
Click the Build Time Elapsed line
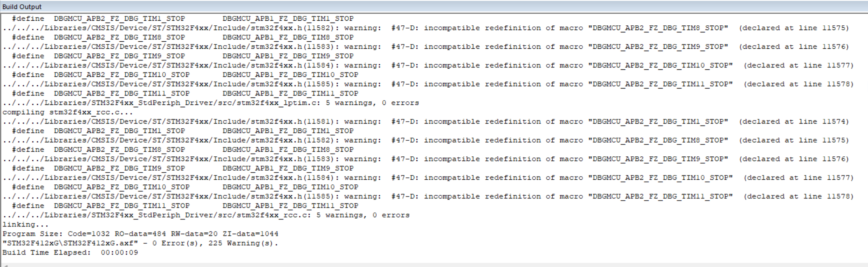click(70, 253)
